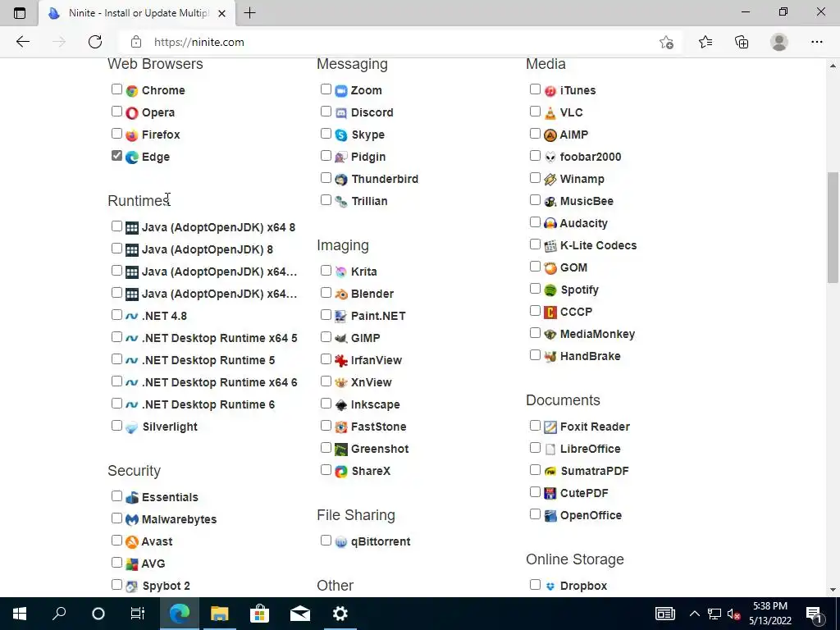Open the Windows Start menu

click(x=20, y=614)
